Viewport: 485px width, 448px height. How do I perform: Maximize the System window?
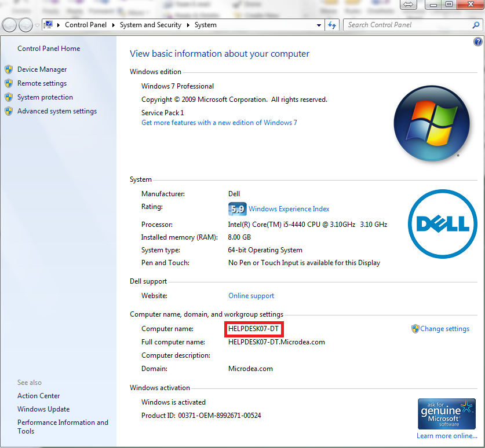[449, 4]
